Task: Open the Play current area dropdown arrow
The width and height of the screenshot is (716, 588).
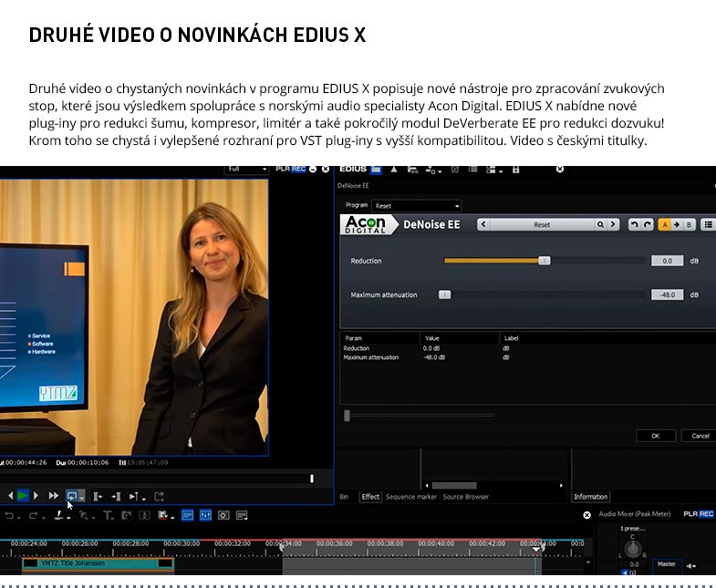Action: [x=143, y=498]
